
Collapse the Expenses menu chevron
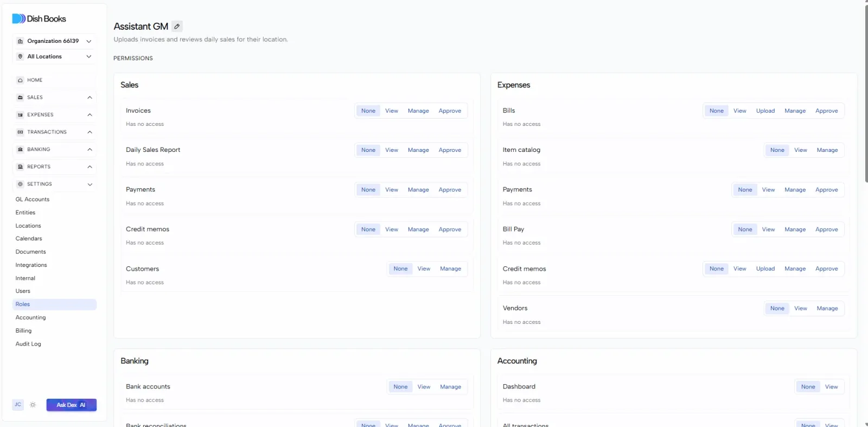click(x=90, y=115)
